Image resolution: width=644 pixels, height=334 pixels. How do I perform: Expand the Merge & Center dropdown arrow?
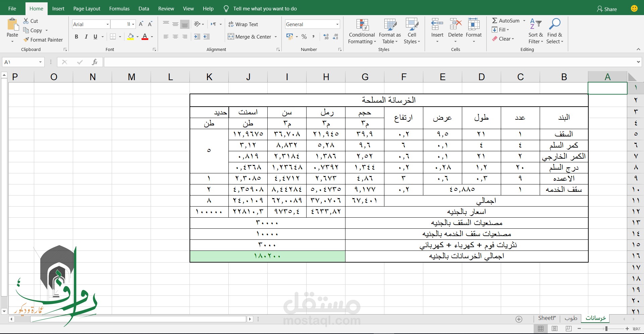(x=276, y=37)
